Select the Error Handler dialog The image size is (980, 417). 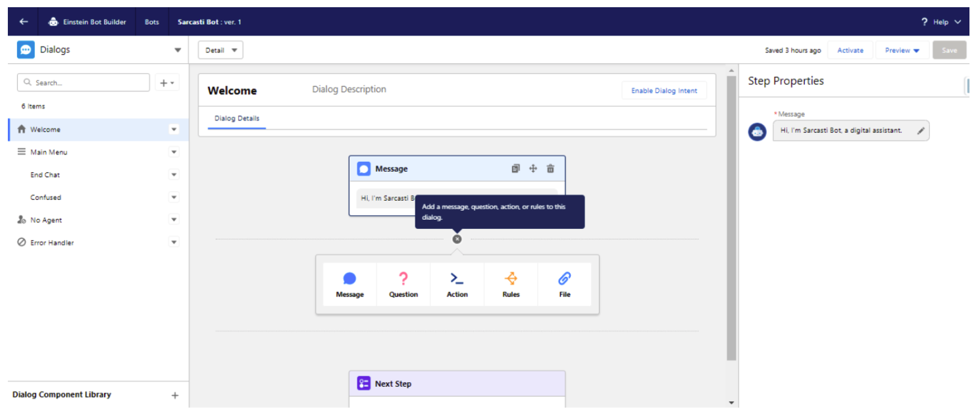pos(52,243)
